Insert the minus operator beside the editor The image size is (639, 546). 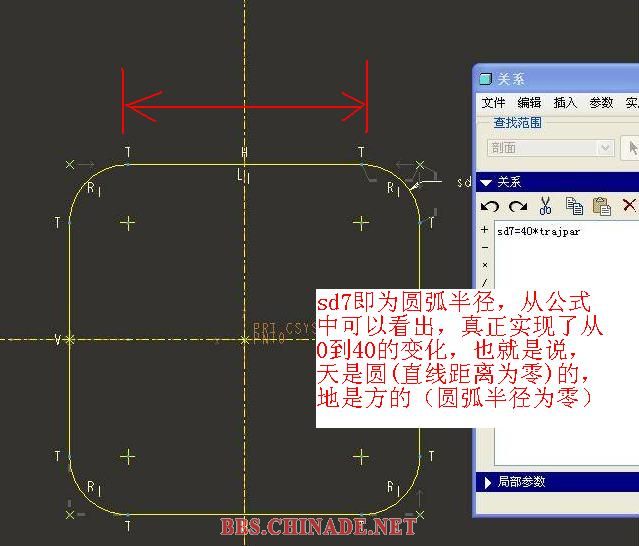(485, 247)
